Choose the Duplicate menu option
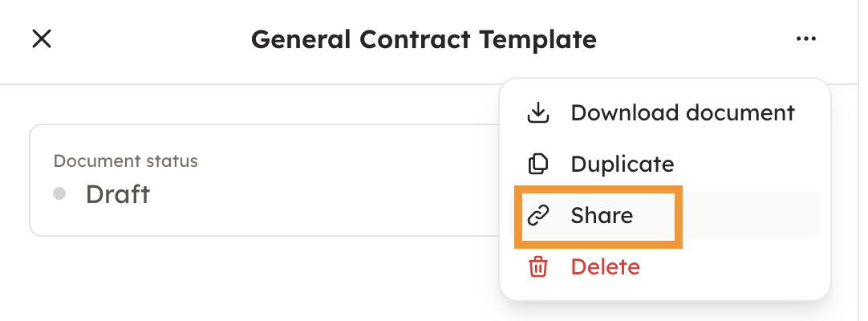This screenshot has height=321, width=868. click(x=622, y=165)
